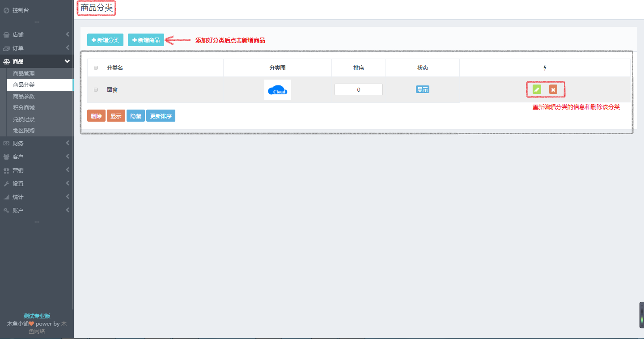The image size is (644, 339).
Task: Click the green edit pencil icon for 面食
Action: [537, 89]
